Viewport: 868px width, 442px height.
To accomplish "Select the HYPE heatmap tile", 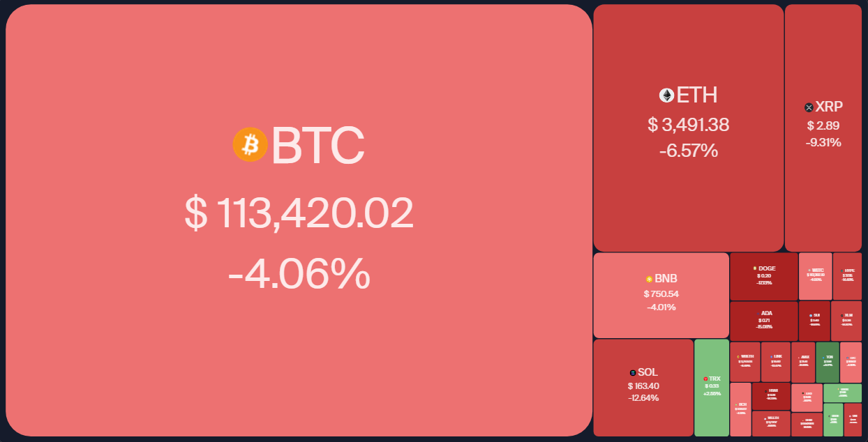I will point(847,276).
